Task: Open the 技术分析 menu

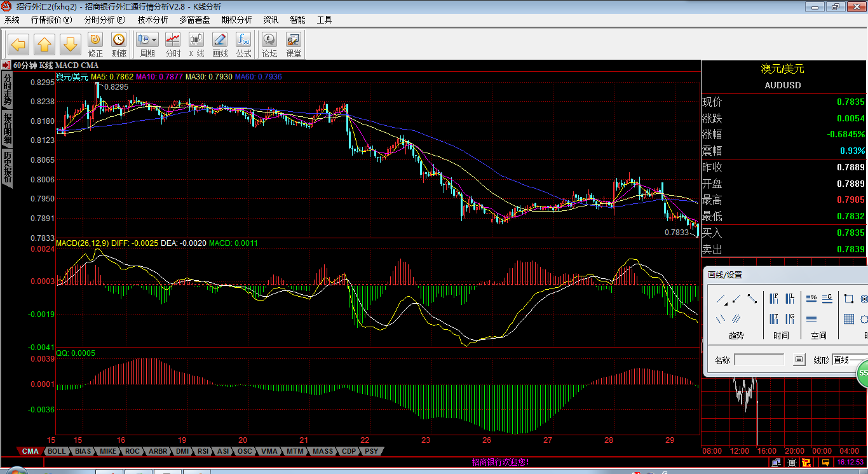Action: (153, 20)
